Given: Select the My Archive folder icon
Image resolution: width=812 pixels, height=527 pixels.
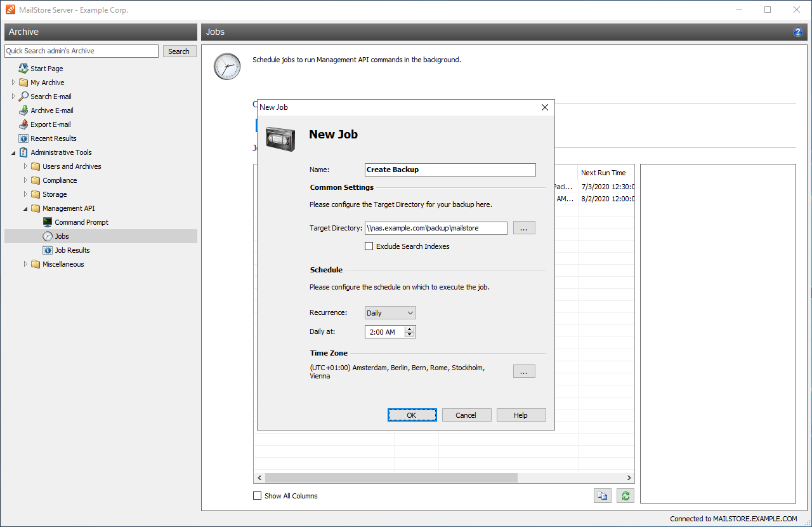Looking at the screenshot, I should click(23, 83).
